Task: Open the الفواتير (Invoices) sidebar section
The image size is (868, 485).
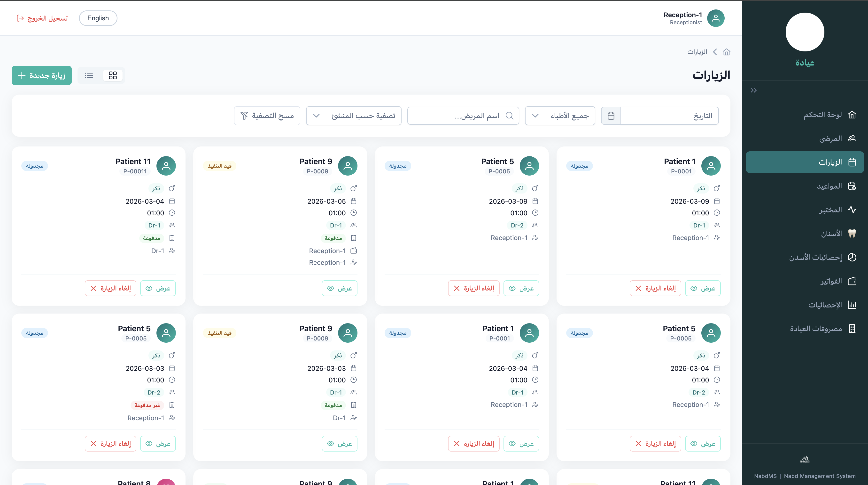Action: pos(831,281)
